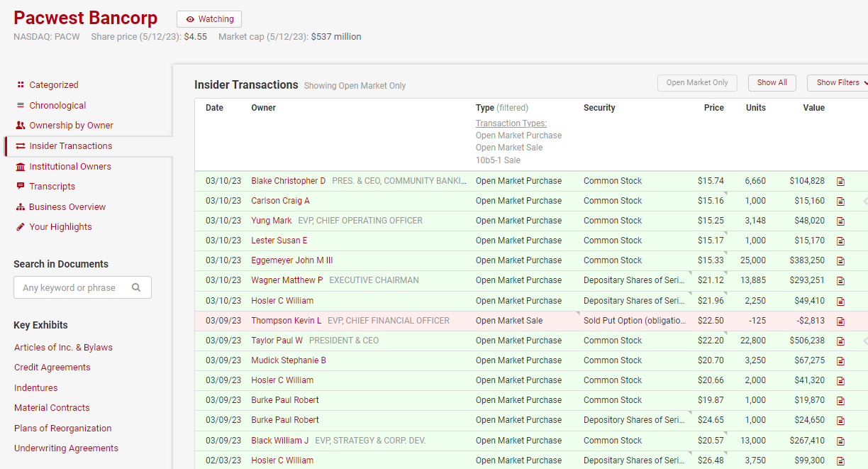Click the Owner column header
Screen dimensions: 868x469
(263, 108)
